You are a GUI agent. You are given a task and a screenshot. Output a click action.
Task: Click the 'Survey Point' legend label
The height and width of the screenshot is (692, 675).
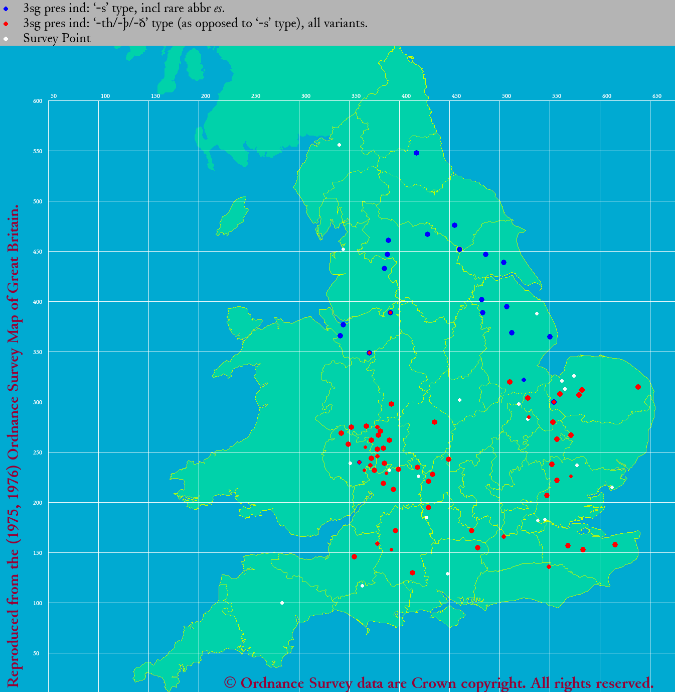click(x=56, y=39)
